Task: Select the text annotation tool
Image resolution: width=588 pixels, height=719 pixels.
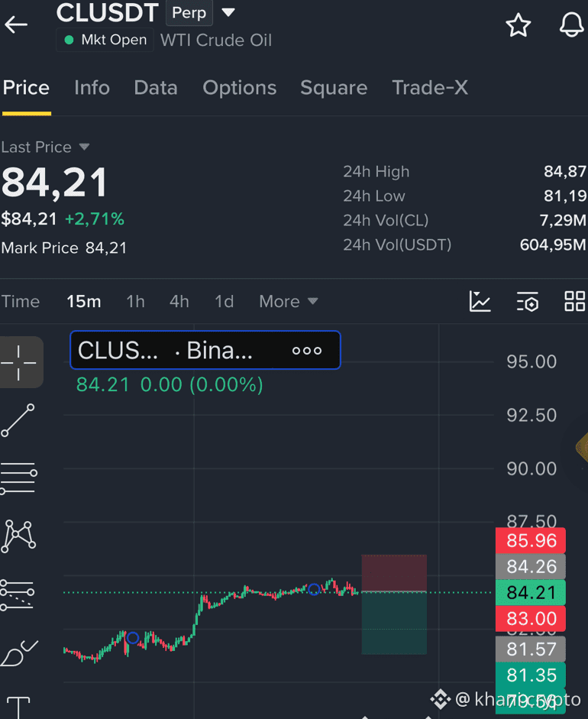Action: point(19,707)
